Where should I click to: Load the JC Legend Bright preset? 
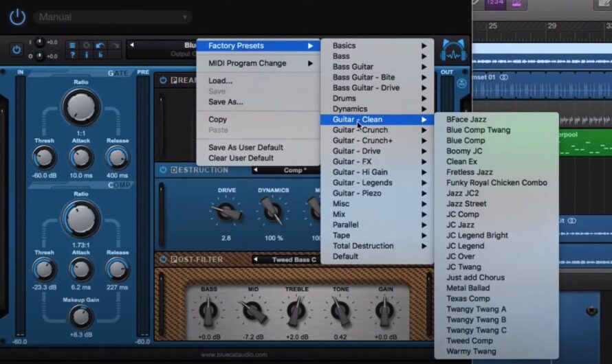tap(496, 236)
